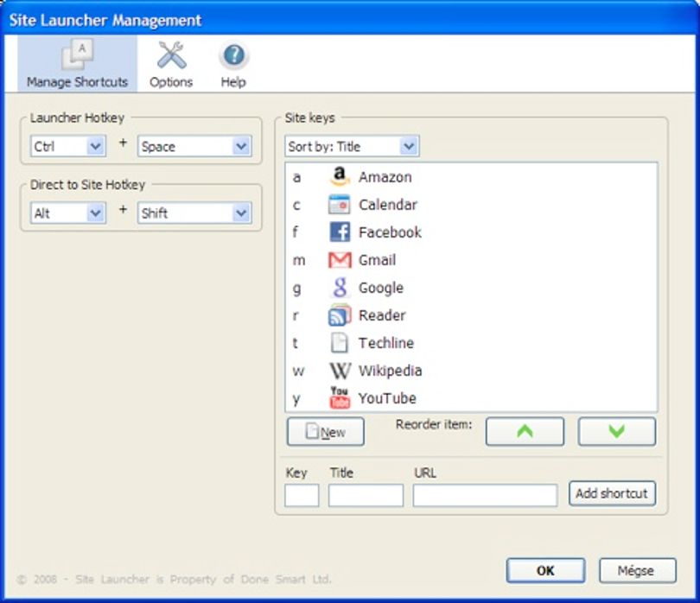The image size is (700, 603).
Task: Move item down with green arrow
Action: 616,432
